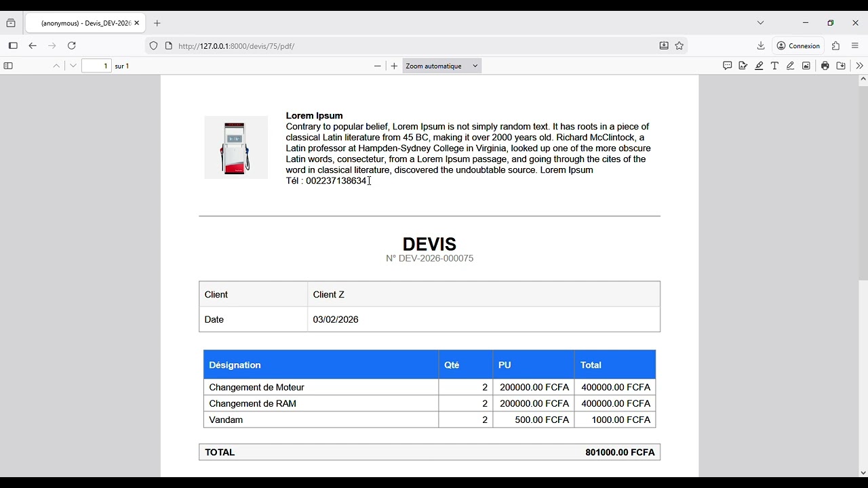Click the tracking protection shield icon
868x488 pixels.
pos(154,46)
